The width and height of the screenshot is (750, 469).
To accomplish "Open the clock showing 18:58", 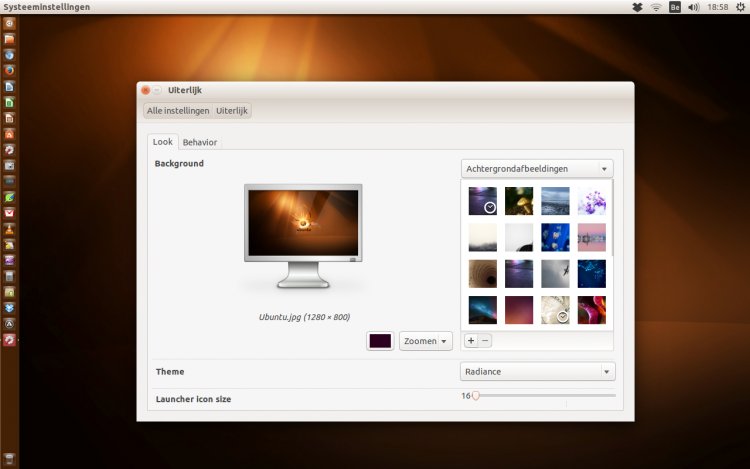I will click(x=717, y=7).
